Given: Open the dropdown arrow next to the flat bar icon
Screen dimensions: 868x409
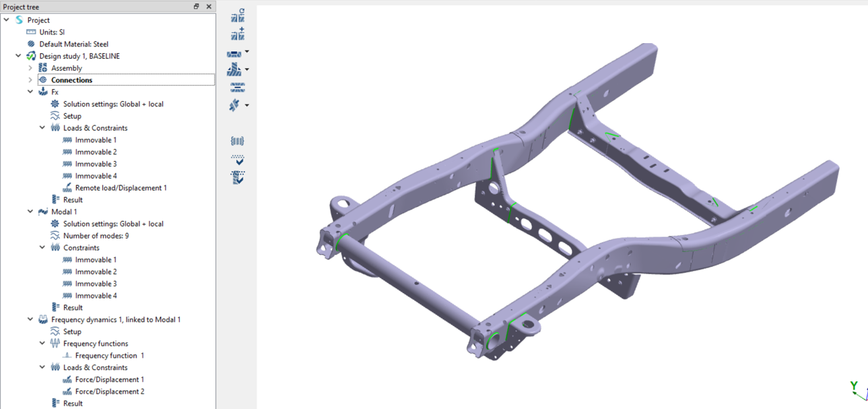Looking at the screenshot, I should pos(247,52).
